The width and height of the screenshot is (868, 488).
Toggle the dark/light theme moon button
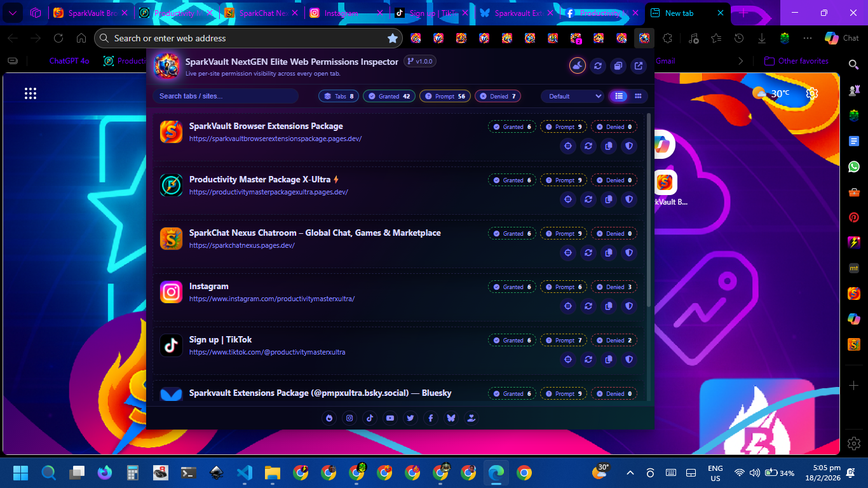pos(577,65)
